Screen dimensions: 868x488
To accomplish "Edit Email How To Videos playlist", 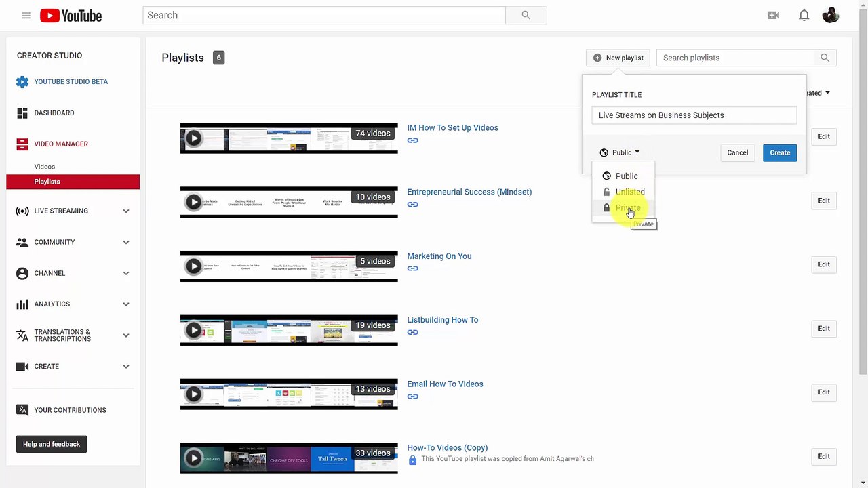I will [824, 392].
